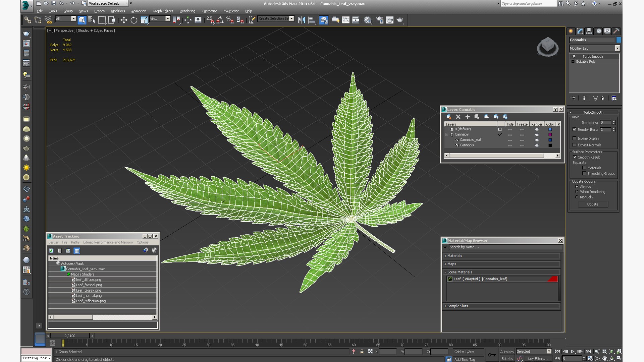The height and width of the screenshot is (362, 644).
Task: Select Leaf_normal.png in Asset Tracking
Action: pyautogui.click(x=89, y=296)
